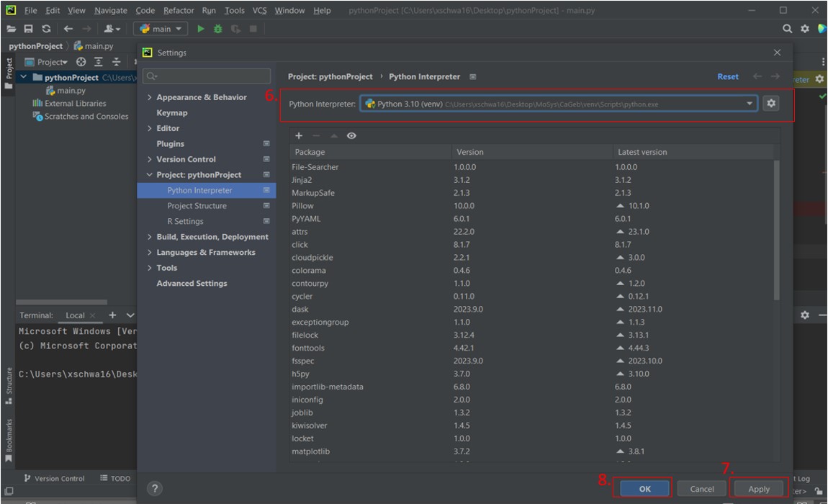Open the Bookmarks side panel

pyautogui.click(x=9, y=440)
